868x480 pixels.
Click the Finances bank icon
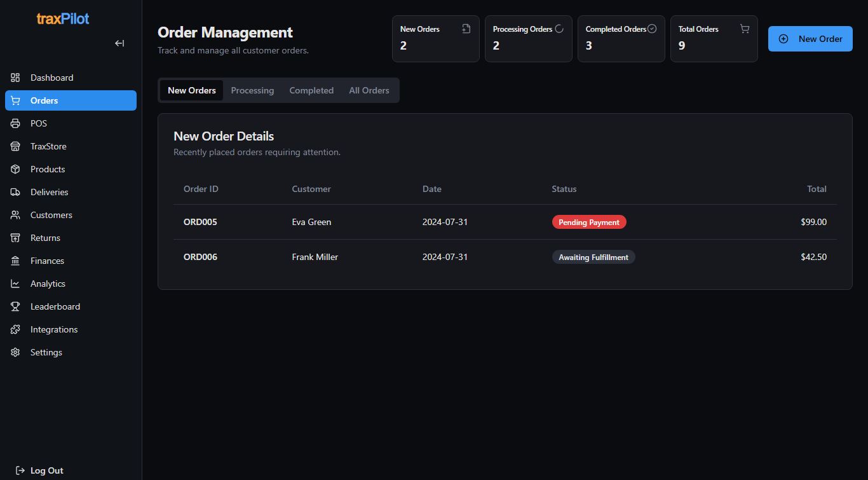tap(15, 261)
